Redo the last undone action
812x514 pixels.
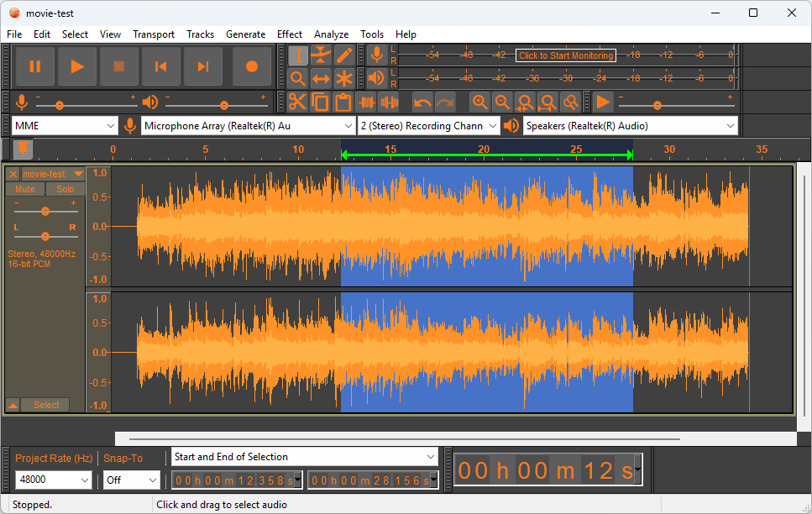coord(445,102)
